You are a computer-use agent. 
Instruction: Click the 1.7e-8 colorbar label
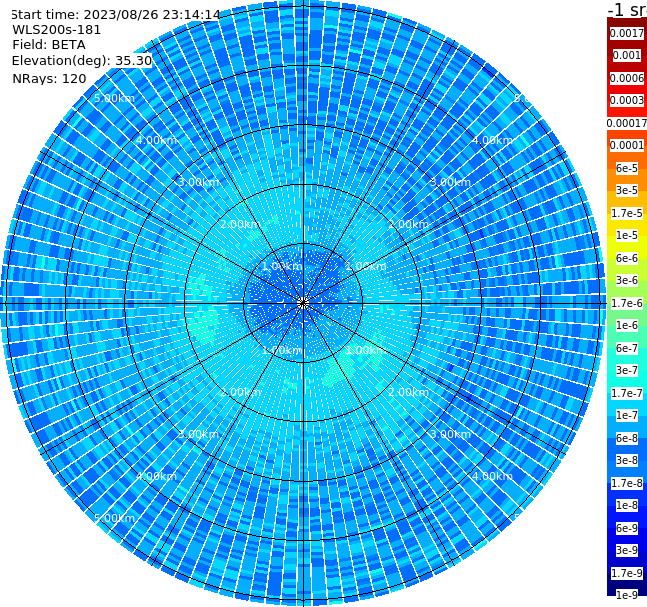[627, 483]
